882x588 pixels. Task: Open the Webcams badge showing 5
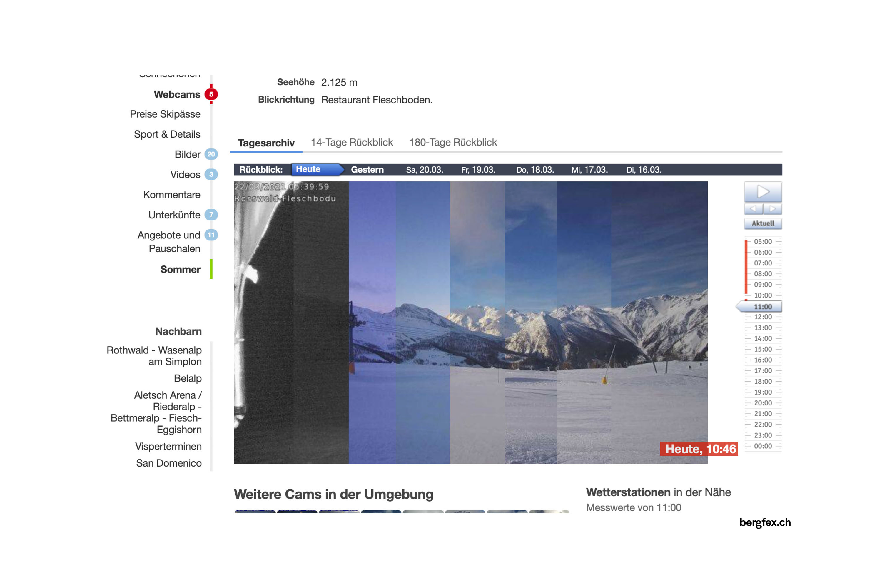click(211, 94)
